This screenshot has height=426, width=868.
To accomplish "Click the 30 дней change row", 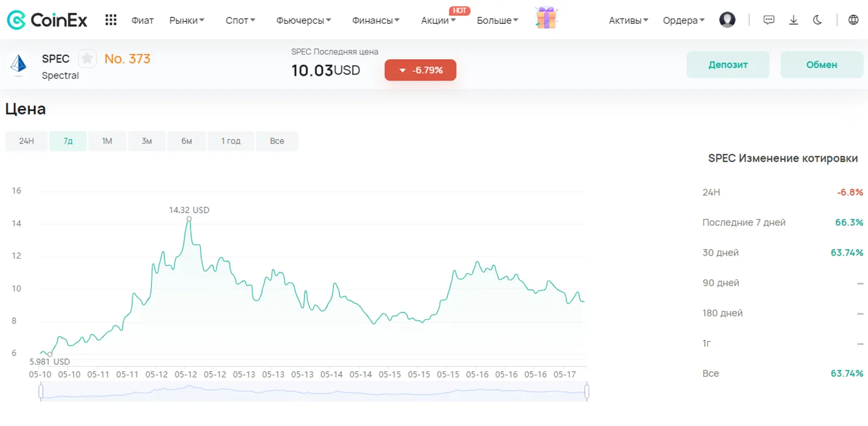I will [x=782, y=253].
